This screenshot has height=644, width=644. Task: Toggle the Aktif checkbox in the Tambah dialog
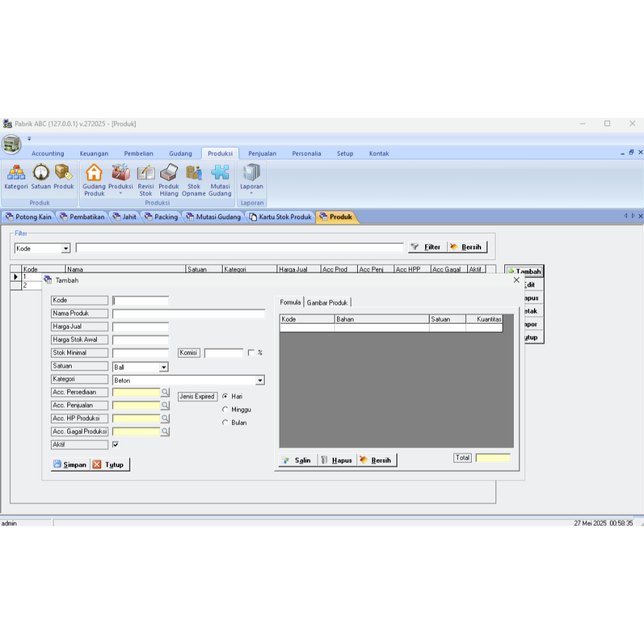pyautogui.click(x=116, y=445)
